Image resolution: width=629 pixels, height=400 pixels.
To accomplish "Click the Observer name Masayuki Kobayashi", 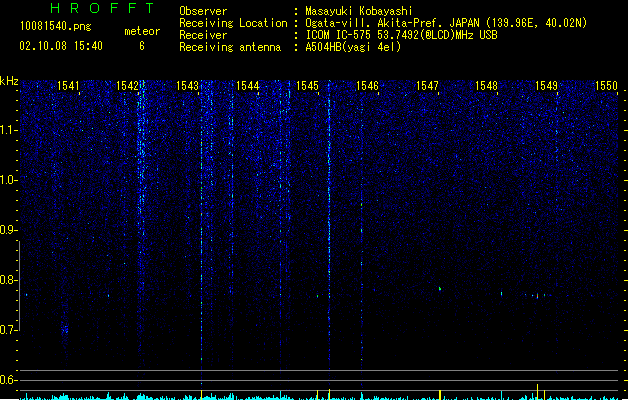I will coord(359,11).
